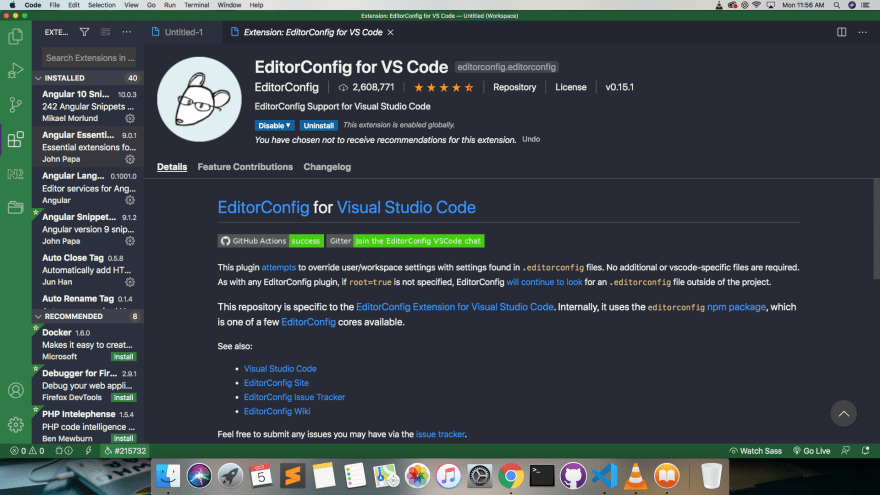Open the Changelog tab

[x=327, y=167]
